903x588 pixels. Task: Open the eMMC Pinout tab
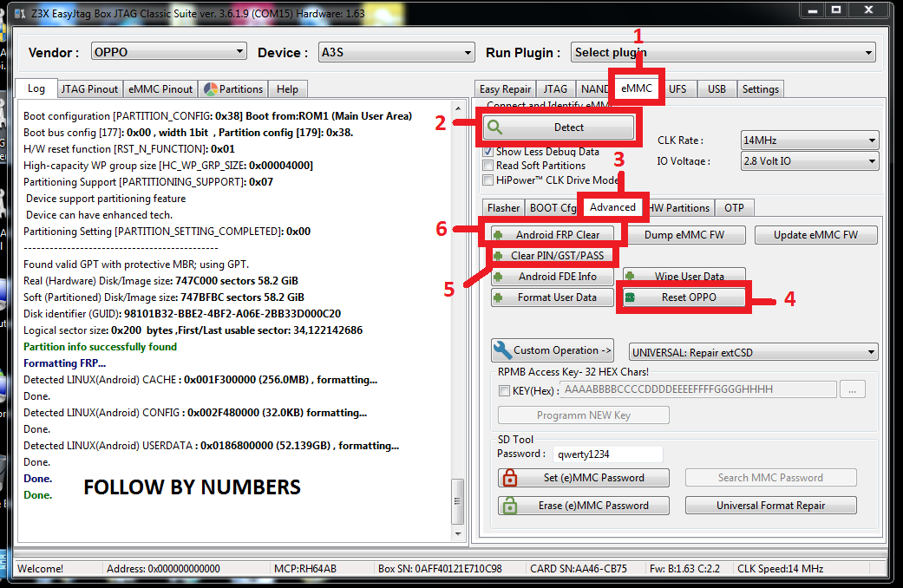click(160, 89)
